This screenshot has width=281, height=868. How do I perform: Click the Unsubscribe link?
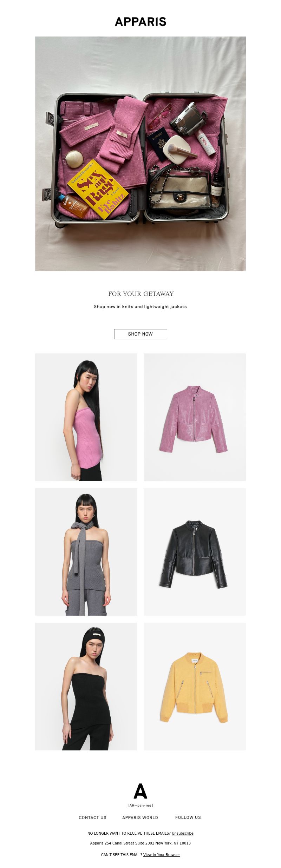[183, 833]
